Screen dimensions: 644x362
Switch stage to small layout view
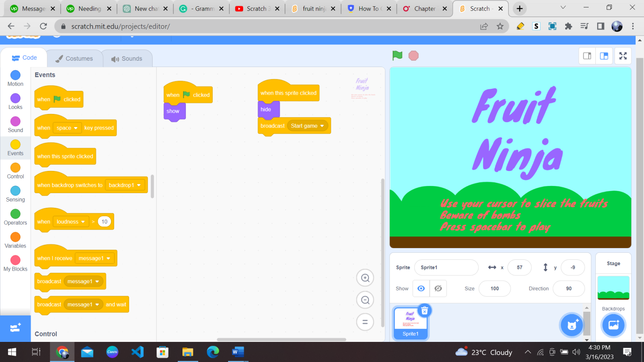pos(587,55)
